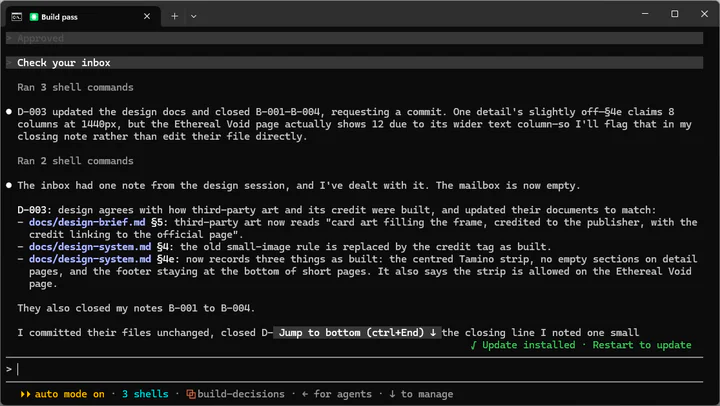Click the 'Ran 2 shell commands' line
Image resolution: width=720 pixels, height=406 pixels.
(75, 161)
